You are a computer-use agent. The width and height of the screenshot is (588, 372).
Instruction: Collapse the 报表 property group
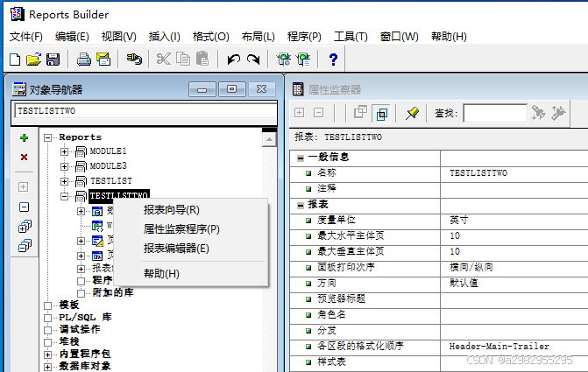[x=301, y=206]
